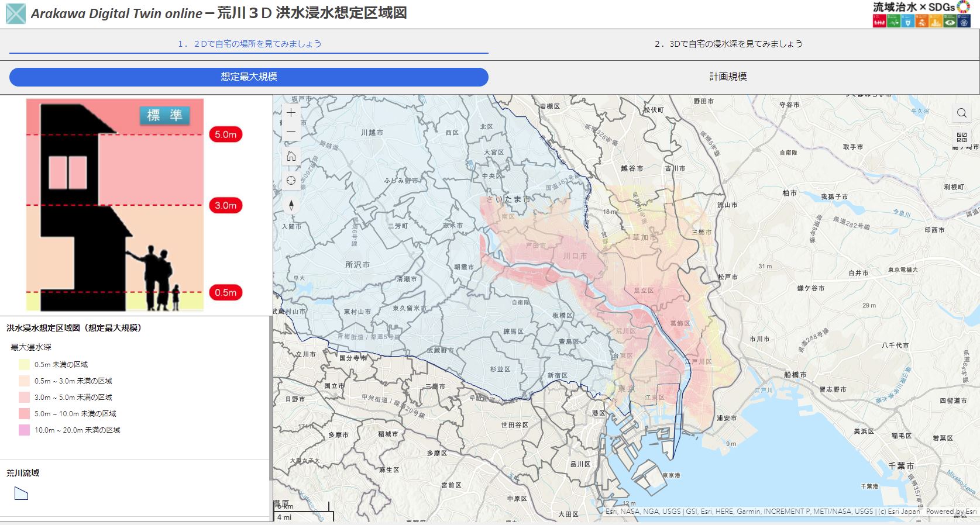This screenshot has height=525, width=980.
Task: Reset compass orientation to north
Action: tap(291, 205)
